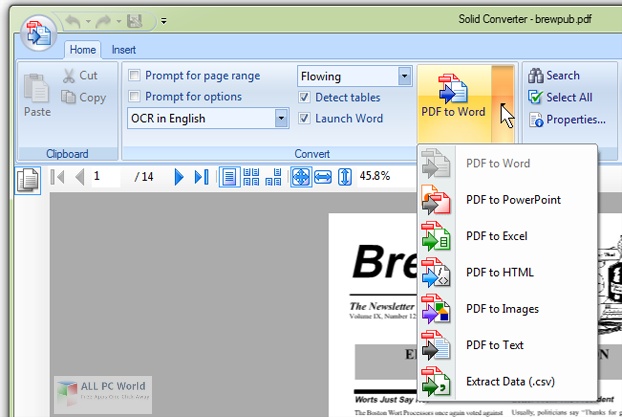Select the Fit Height zoom icon

pos(344,177)
